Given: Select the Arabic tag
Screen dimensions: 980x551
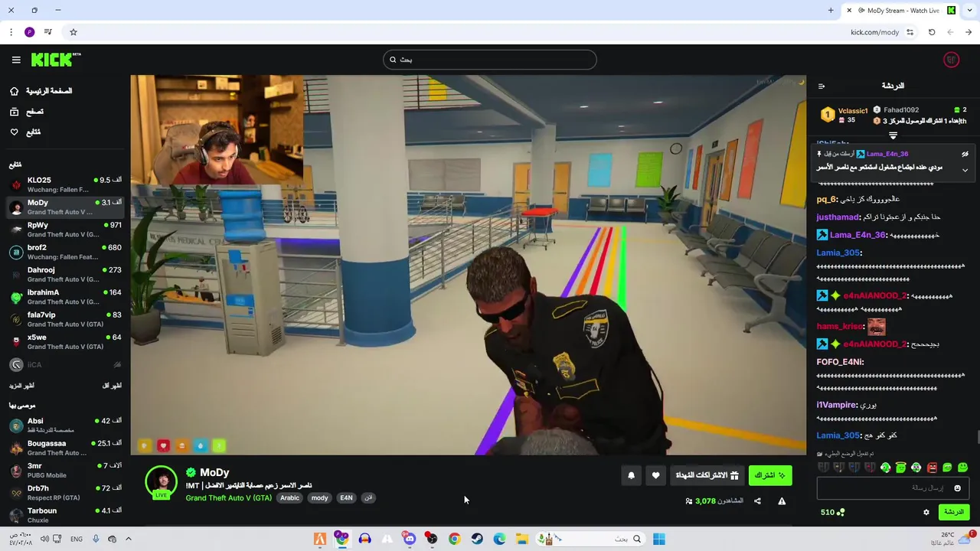Looking at the screenshot, I should [289, 498].
